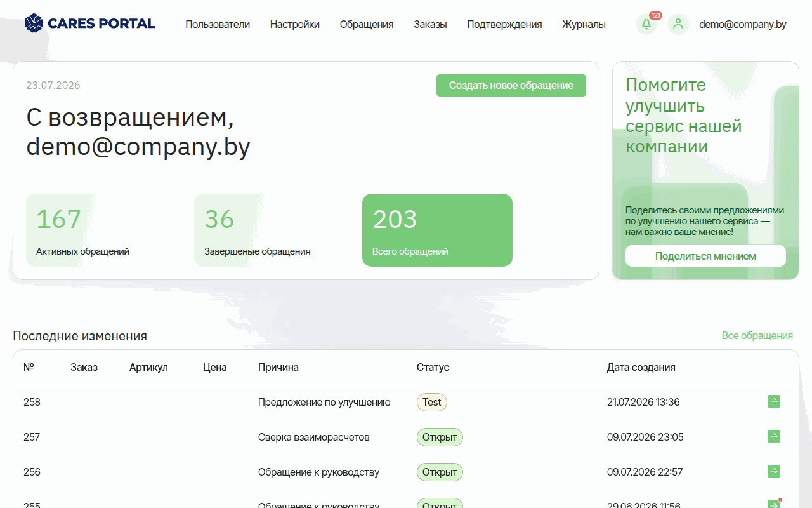Click the Создать новое обращение button
The width and height of the screenshot is (812, 508).
pos(511,86)
